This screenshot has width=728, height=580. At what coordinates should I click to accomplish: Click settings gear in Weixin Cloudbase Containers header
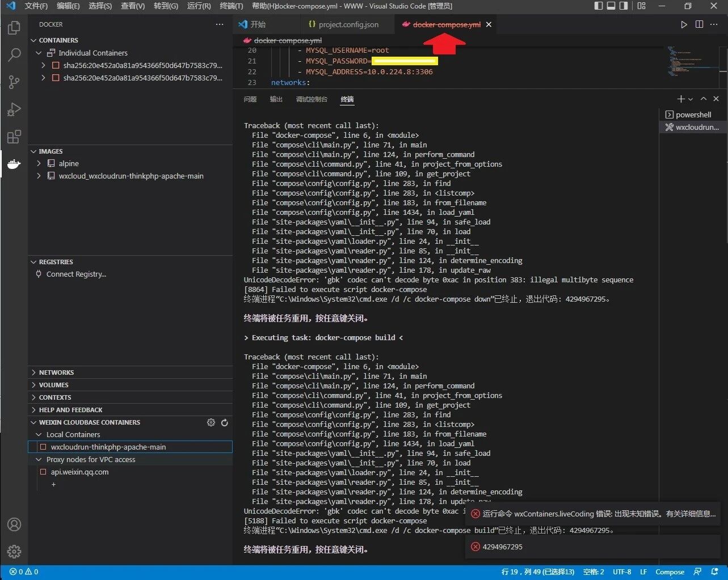pyautogui.click(x=211, y=422)
